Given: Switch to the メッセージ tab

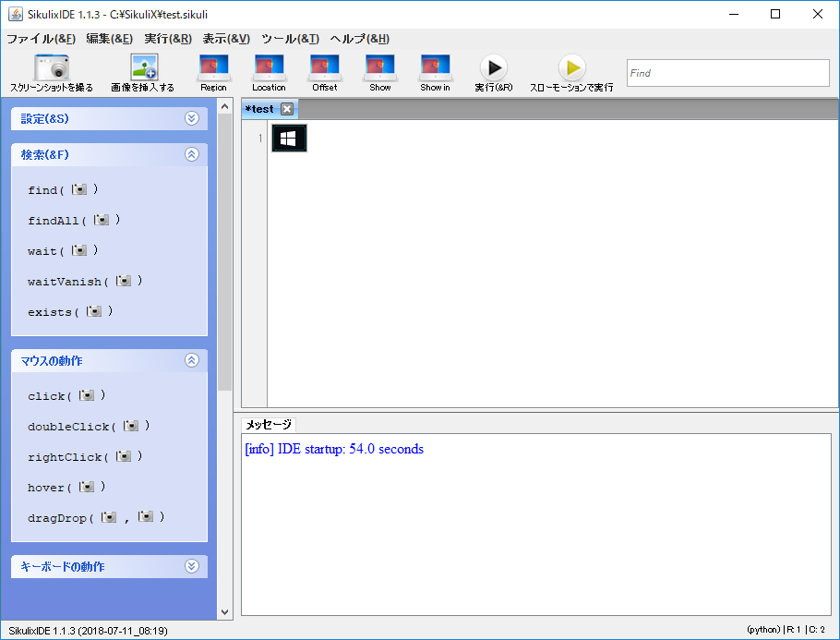Looking at the screenshot, I should [269, 424].
